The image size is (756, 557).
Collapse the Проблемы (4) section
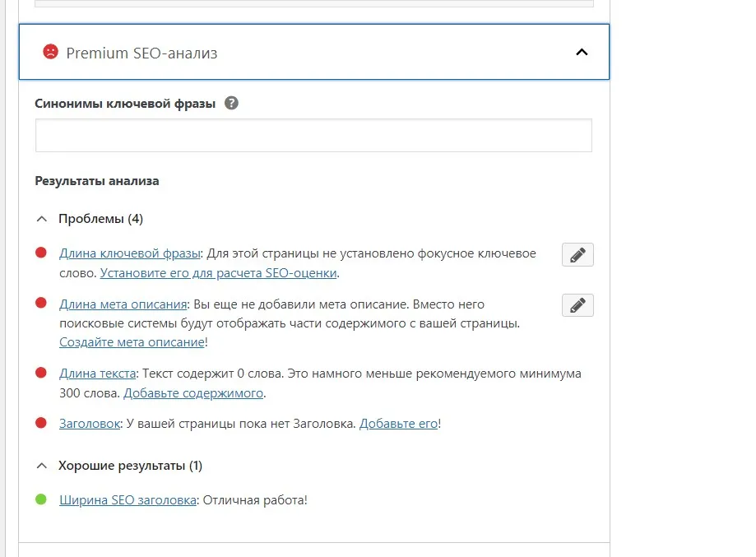43,219
